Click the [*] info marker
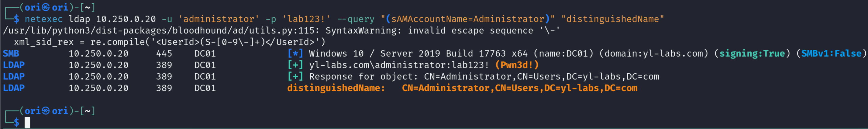This screenshot has height=129, width=868. click(295, 53)
